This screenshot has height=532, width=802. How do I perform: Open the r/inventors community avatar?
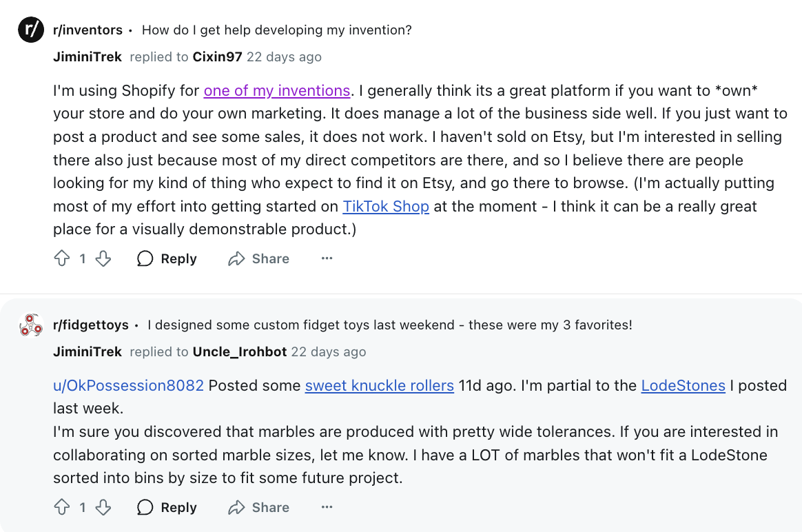coord(31,30)
